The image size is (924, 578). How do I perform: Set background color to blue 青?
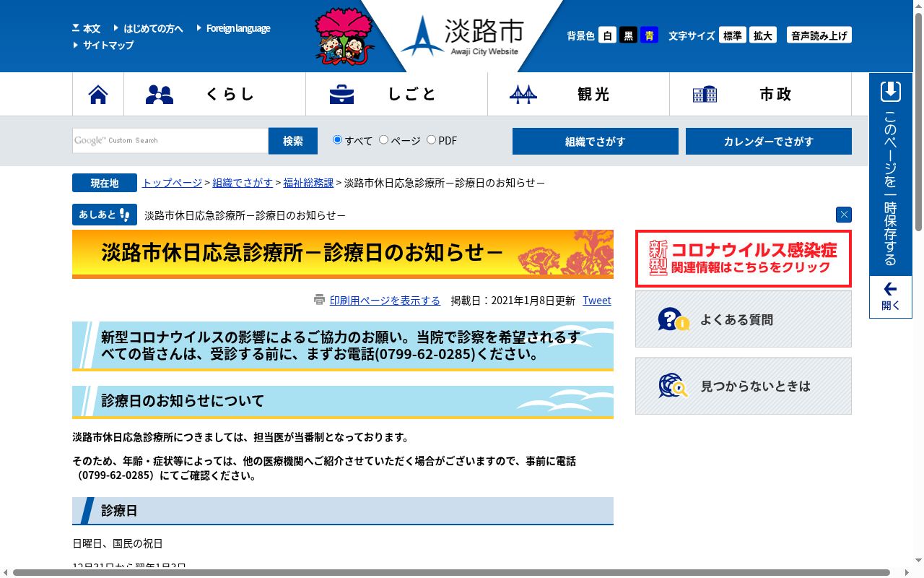click(x=650, y=35)
